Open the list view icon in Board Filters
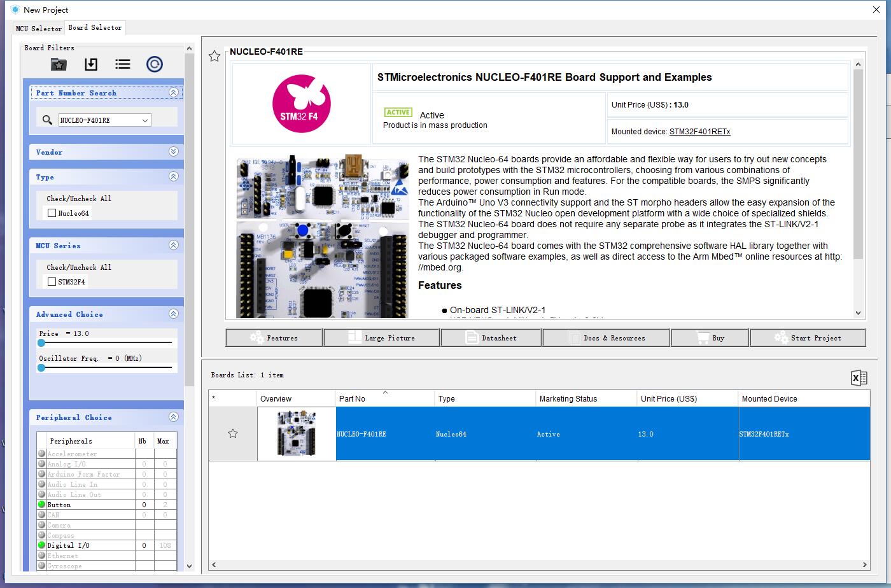Screen dimensions: 891x588 click(122, 64)
